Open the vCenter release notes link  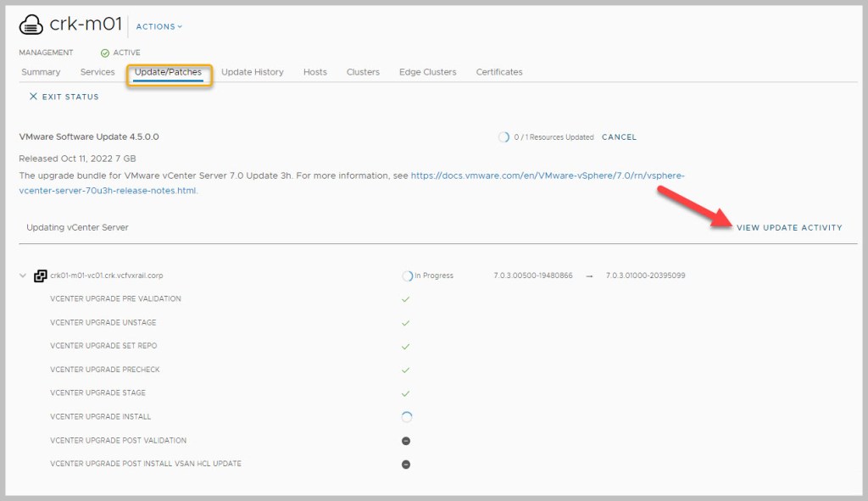pyautogui.click(x=548, y=175)
